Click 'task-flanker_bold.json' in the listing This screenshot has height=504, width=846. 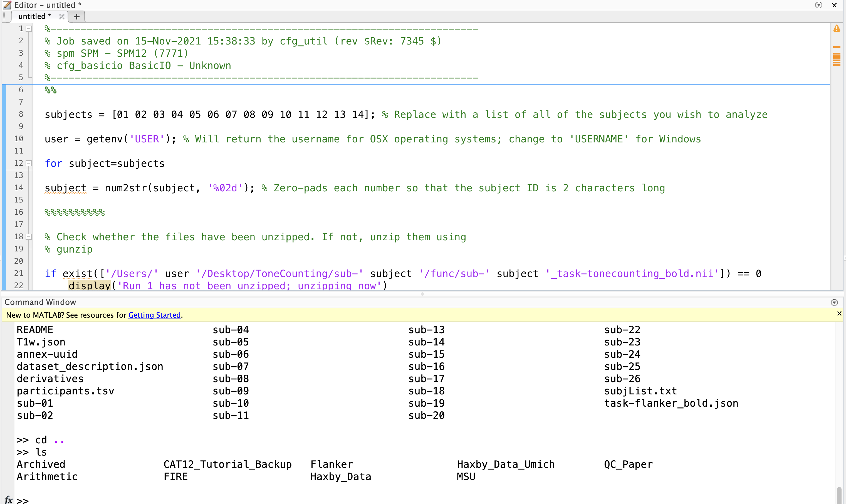671,404
